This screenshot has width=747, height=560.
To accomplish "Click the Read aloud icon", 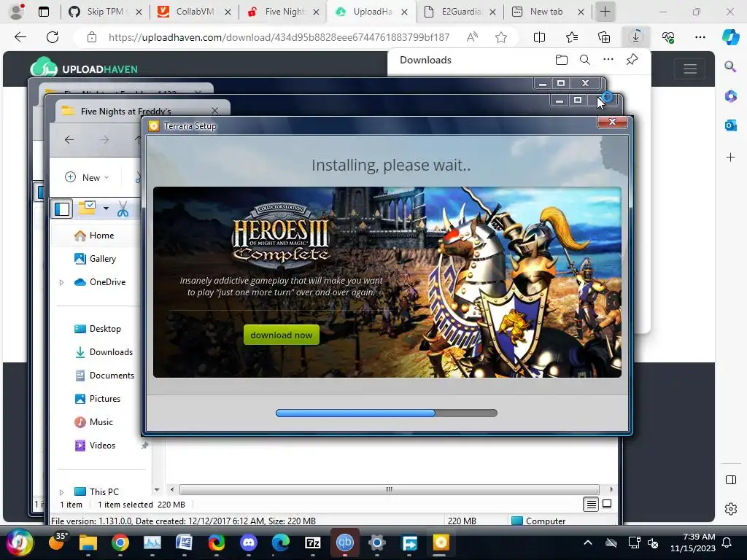I will pyautogui.click(x=472, y=37).
